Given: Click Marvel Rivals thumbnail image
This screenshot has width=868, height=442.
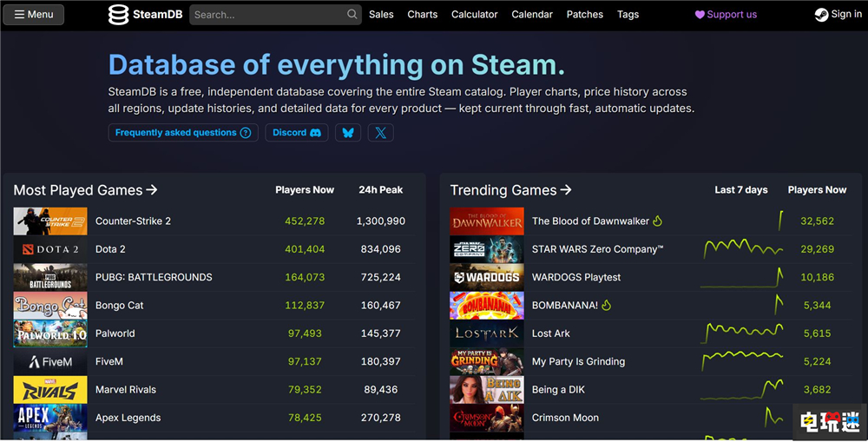Looking at the screenshot, I should point(50,389).
